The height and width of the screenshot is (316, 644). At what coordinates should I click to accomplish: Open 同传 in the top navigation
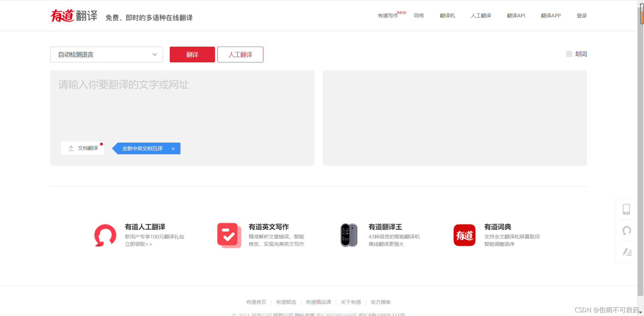419,16
